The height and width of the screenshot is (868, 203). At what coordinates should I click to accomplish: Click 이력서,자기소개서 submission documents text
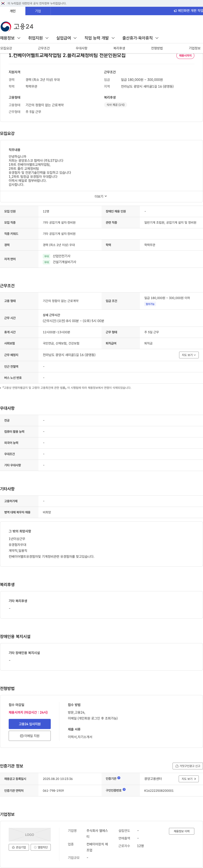click(x=80, y=737)
